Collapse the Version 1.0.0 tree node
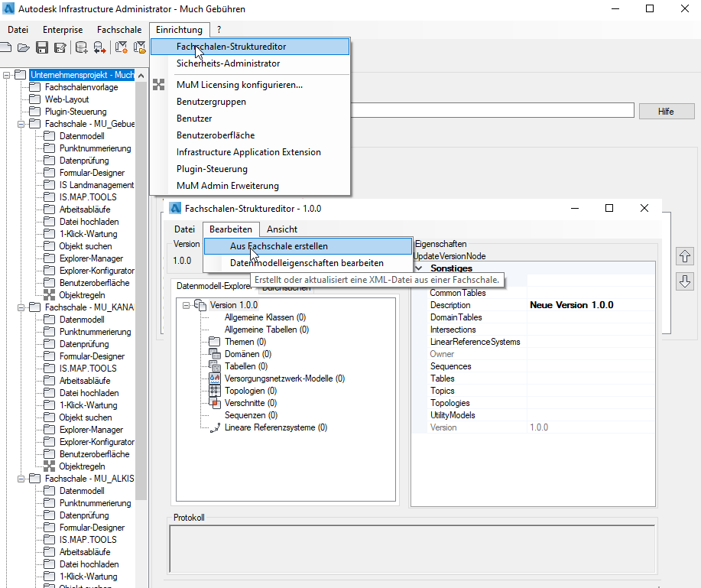 [186, 305]
